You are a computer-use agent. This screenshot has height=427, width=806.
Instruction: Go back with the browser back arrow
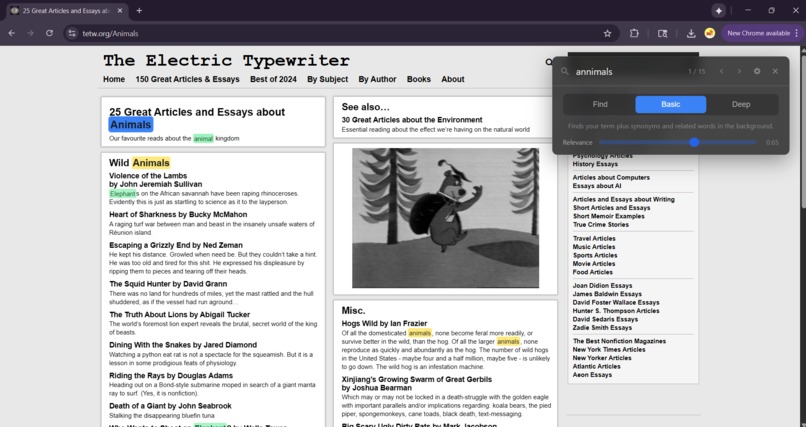[x=11, y=33]
